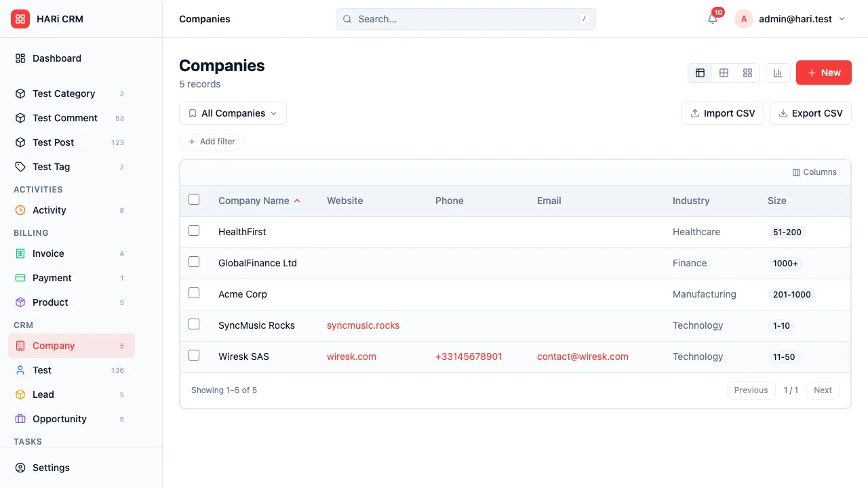
Task: Open the syncmusic.rocks website link
Action: (x=363, y=325)
